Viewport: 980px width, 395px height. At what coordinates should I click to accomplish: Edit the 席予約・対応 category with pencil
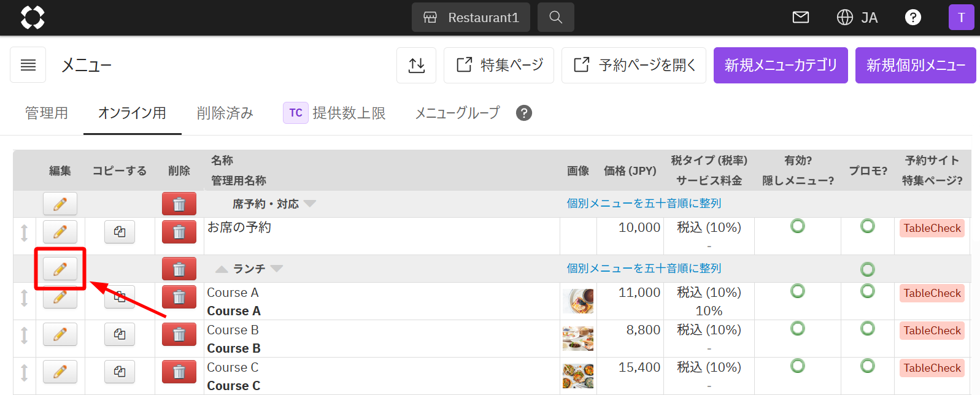click(60, 204)
